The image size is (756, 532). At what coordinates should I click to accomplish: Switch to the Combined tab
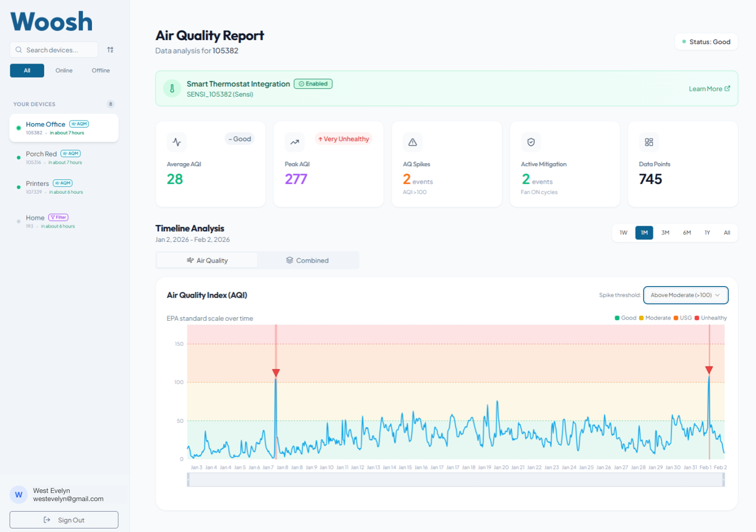tap(307, 260)
